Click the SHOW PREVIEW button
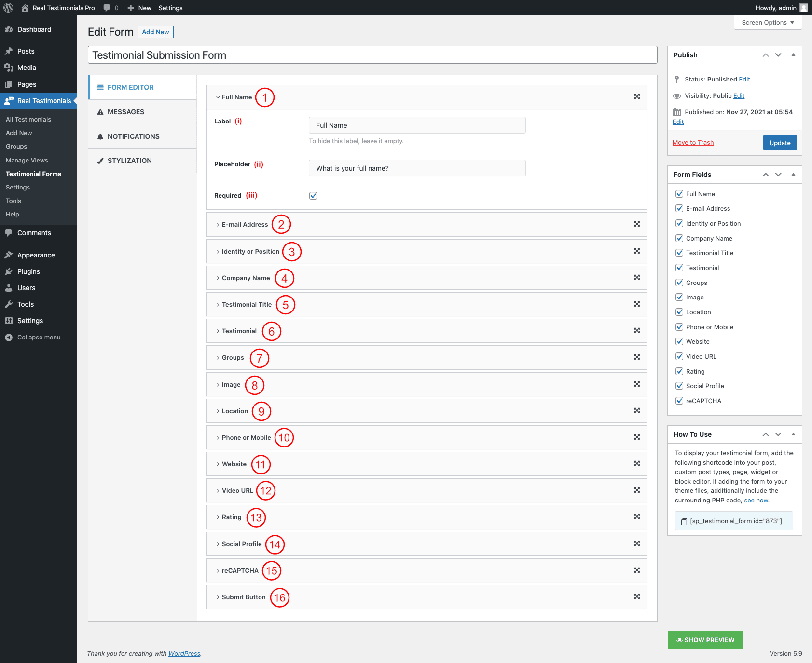The width and height of the screenshot is (812, 663). [x=705, y=640]
